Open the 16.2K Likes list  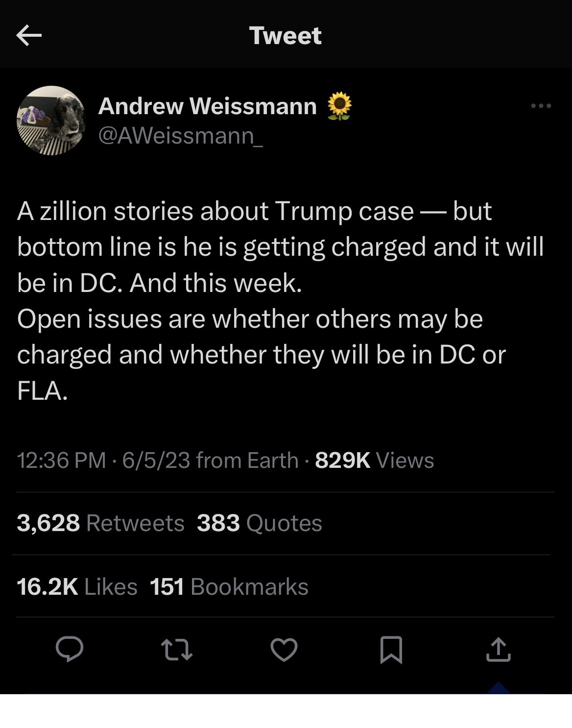(77, 586)
